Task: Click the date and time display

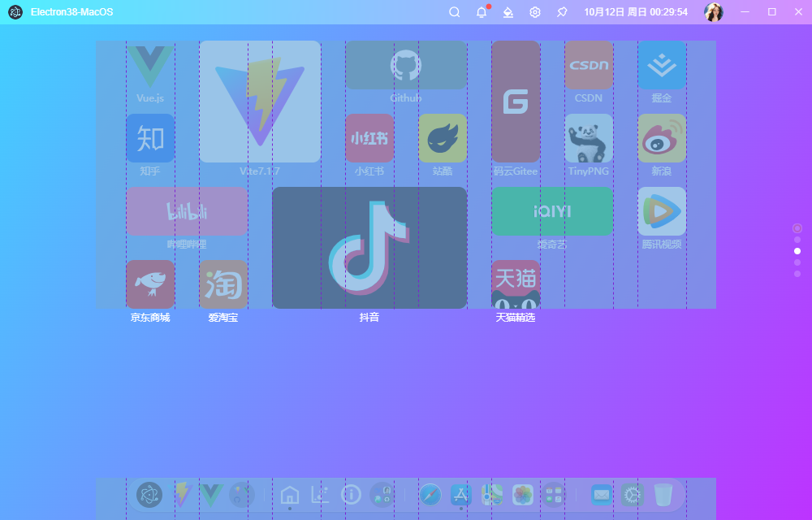Action: [x=636, y=12]
